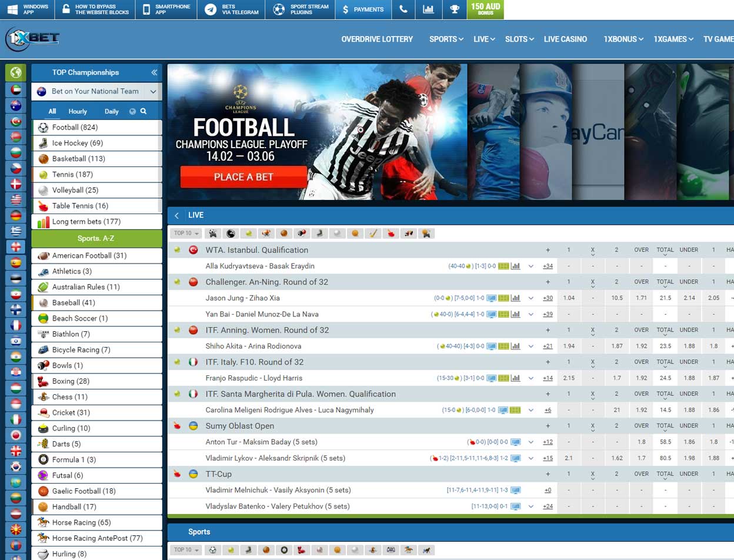Claim the 150 AUD bonus button
This screenshot has height=560, width=734.
pyautogui.click(x=486, y=9)
